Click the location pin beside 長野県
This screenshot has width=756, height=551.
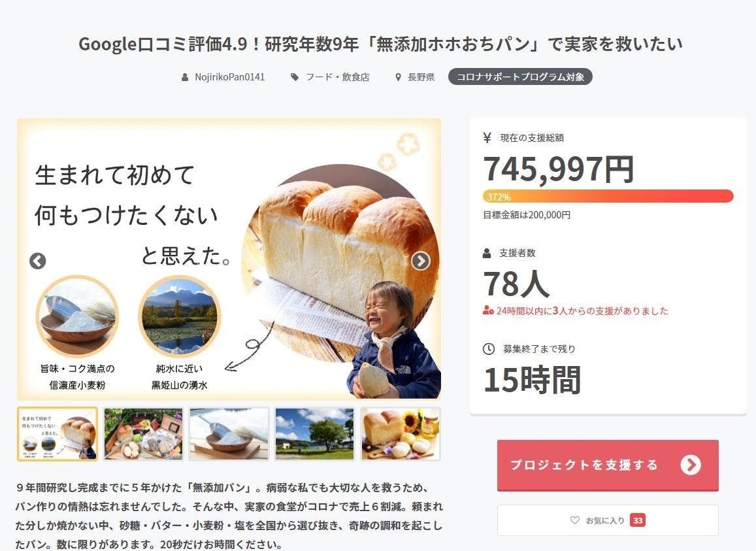398,77
